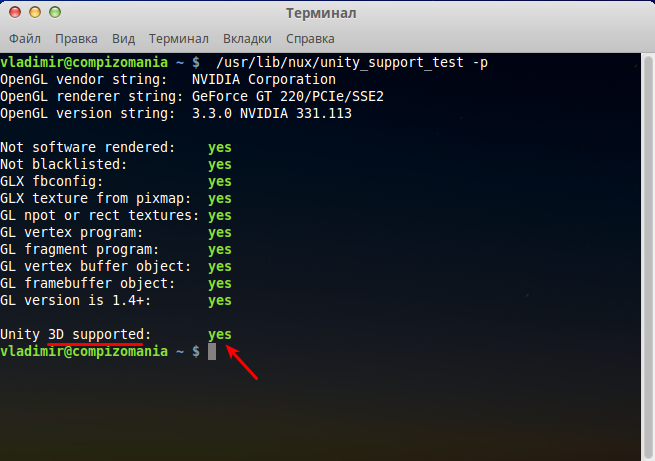Screen dimensions: 655x461
Task: Open the Вкладки menu
Action: (247, 39)
